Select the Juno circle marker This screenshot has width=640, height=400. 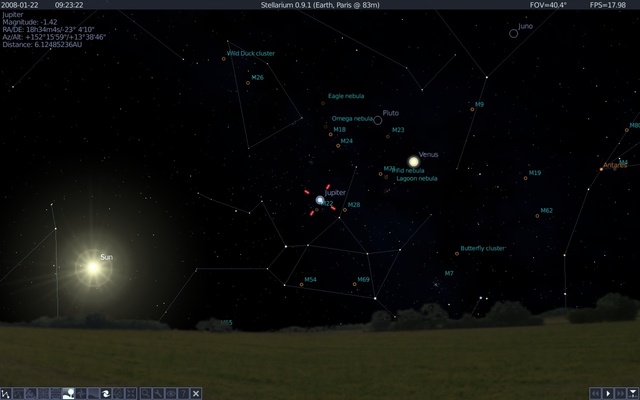click(513, 33)
